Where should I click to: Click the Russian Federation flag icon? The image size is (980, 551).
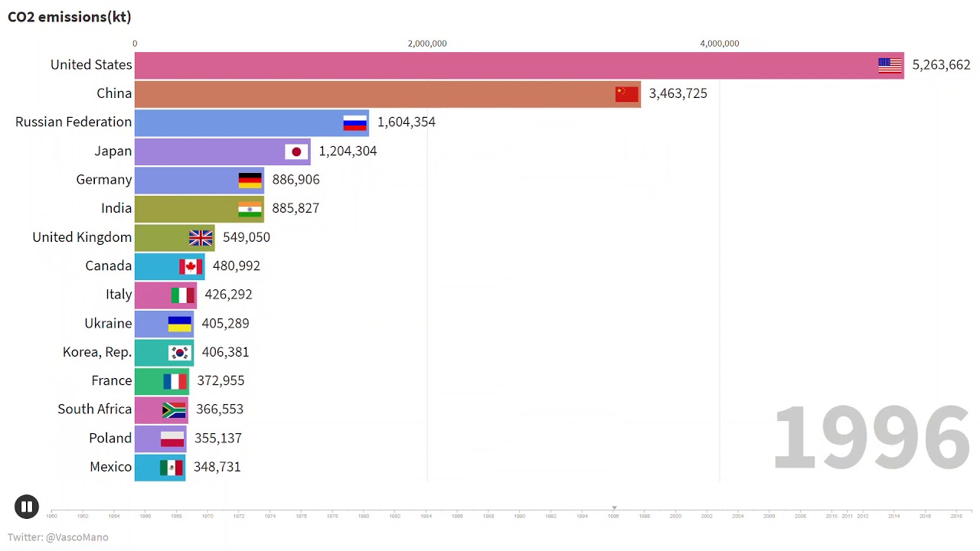tap(354, 122)
